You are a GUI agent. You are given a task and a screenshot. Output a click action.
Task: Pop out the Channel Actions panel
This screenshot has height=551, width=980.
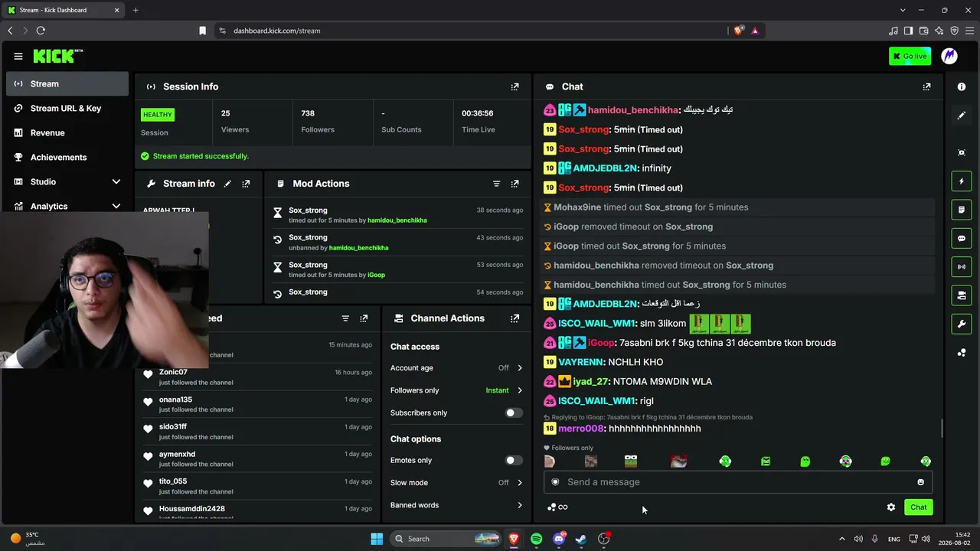point(514,318)
